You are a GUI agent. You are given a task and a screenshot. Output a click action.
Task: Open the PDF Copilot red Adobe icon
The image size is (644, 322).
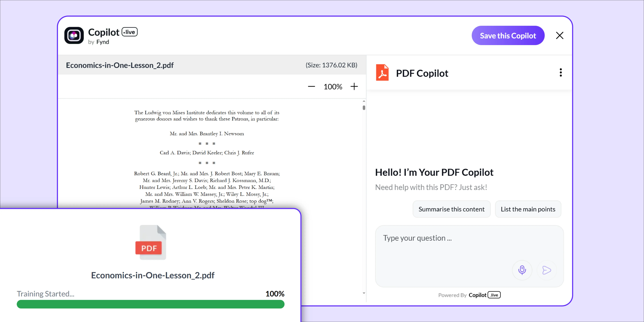[x=382, y=73]
